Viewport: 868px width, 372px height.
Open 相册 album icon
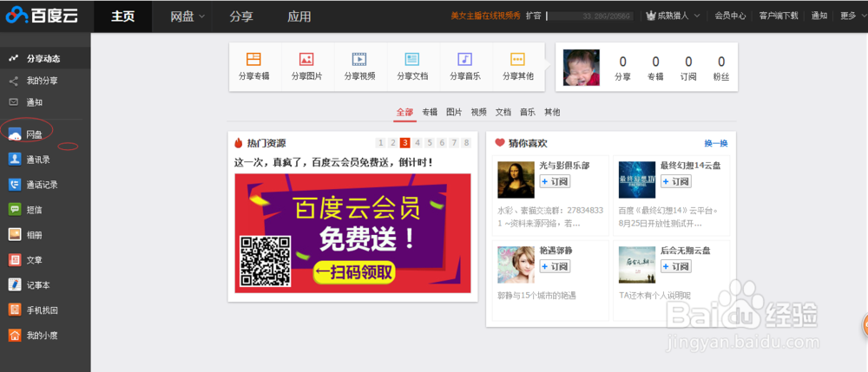point(15,234)
